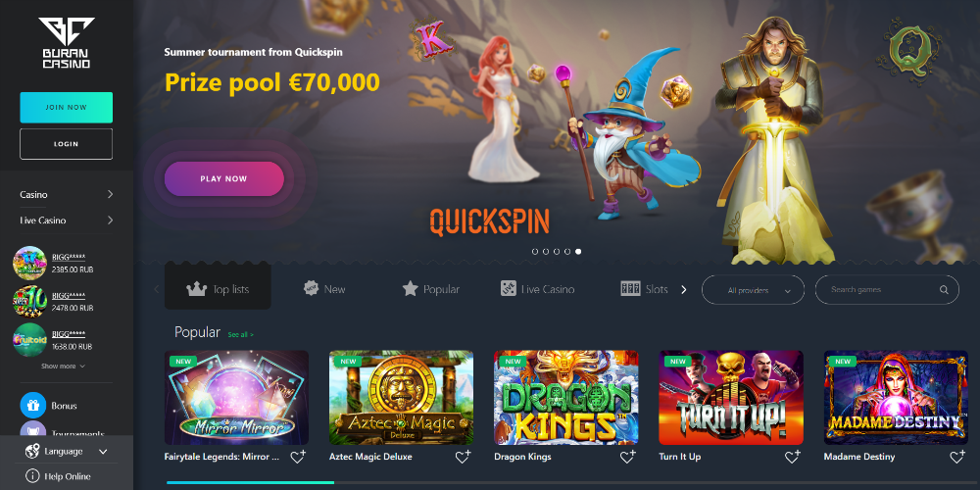The height and width of the screenshot is (490, 980).
Task: Click the globe icon beside Language
Action: click(32, 451)
